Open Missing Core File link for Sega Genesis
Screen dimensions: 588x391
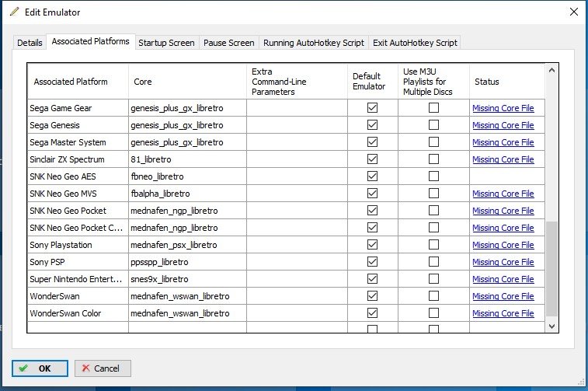(503, 125)
